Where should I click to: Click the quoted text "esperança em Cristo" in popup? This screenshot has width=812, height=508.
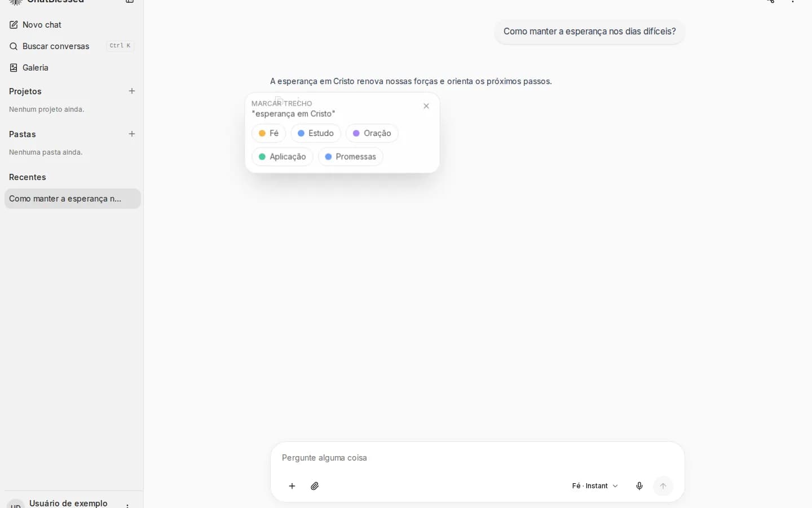(293, 114)
